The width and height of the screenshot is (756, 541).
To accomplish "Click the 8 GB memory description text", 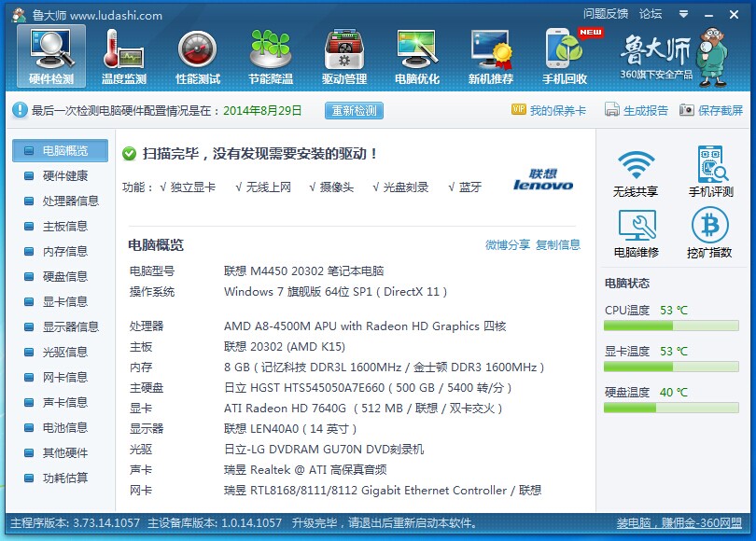I will click(385, 368).
